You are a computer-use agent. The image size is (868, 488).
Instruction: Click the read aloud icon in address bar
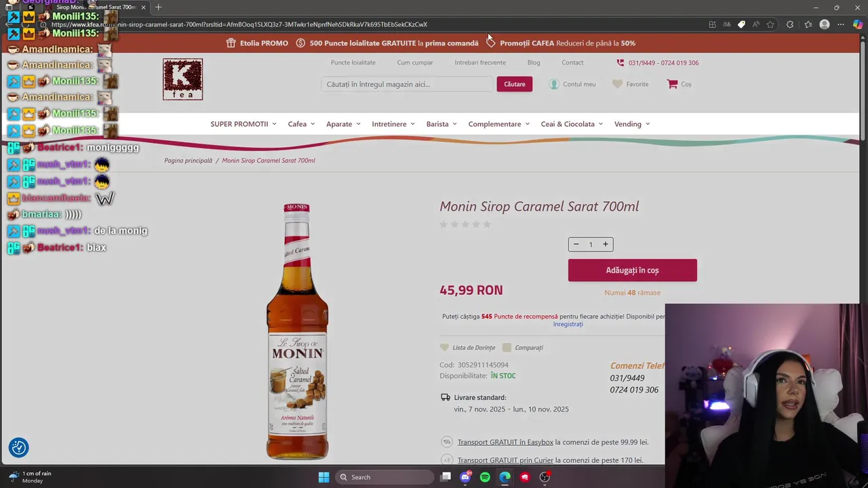756,24
